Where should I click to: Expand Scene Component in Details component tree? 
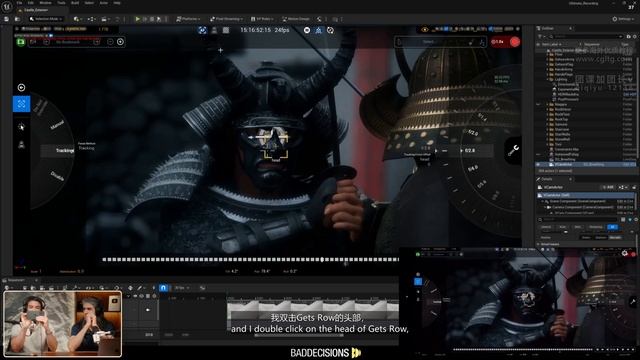pos(543,201)
